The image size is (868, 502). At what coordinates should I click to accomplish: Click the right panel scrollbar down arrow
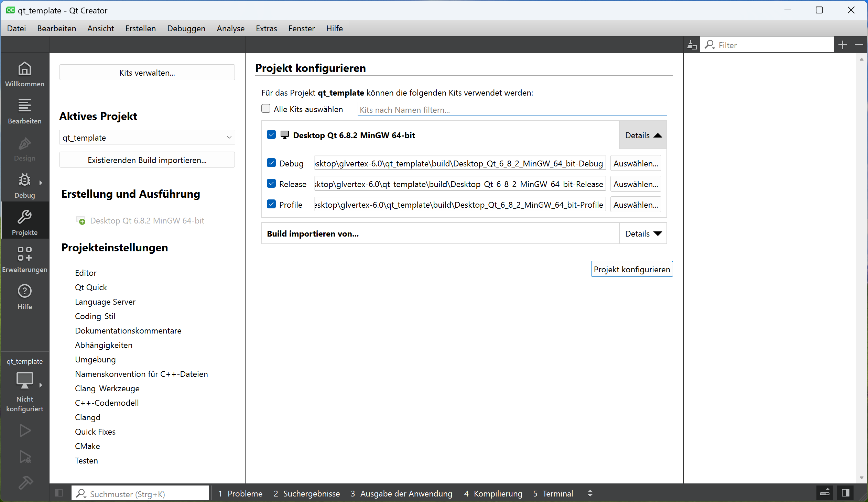click(861, 478)
